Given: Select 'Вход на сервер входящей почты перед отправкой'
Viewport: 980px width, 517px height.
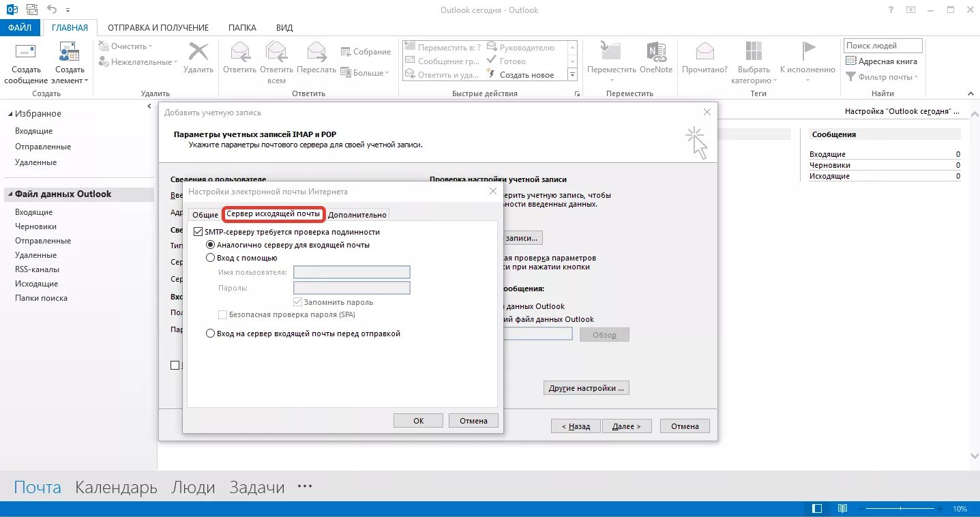Looking at the screenshot, I should click(211, 334).
